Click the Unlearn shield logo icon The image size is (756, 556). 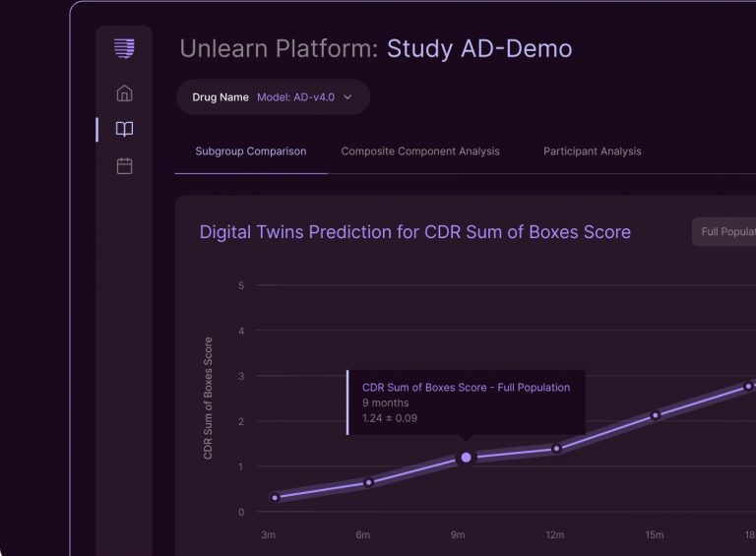(124, 48)
